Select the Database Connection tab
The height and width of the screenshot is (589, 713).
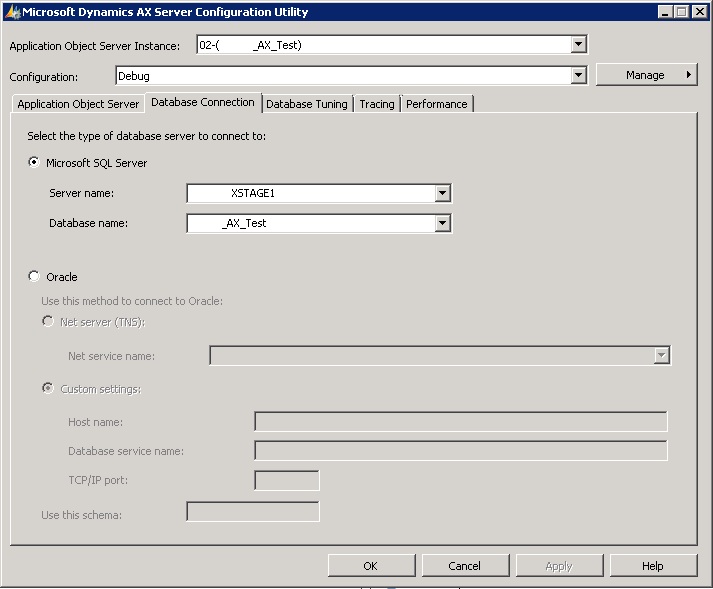click(x=203, y=102)
